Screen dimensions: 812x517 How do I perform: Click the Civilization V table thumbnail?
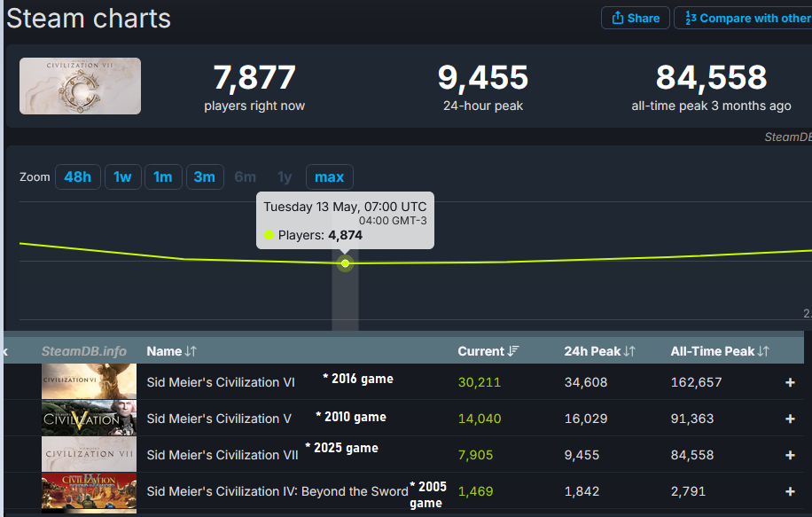tap(89, 418)
